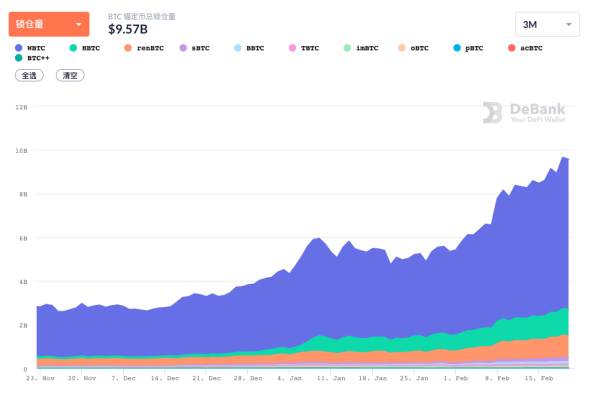Expand the arrow in the orange 锁仓量 selector
The height and width of the screenshot is (397, 590).
point(79,24)
